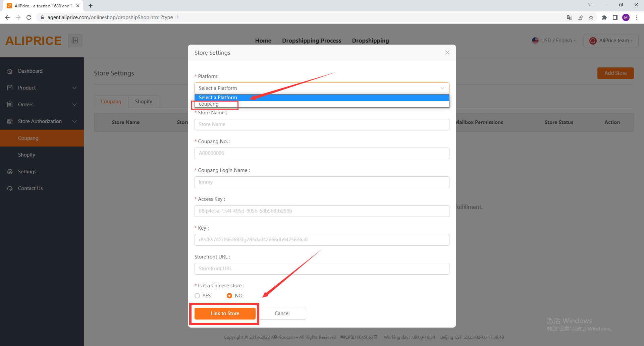Click the browser back arrow
This screenshot has width=644, height=346.
(x=7, y=17)
